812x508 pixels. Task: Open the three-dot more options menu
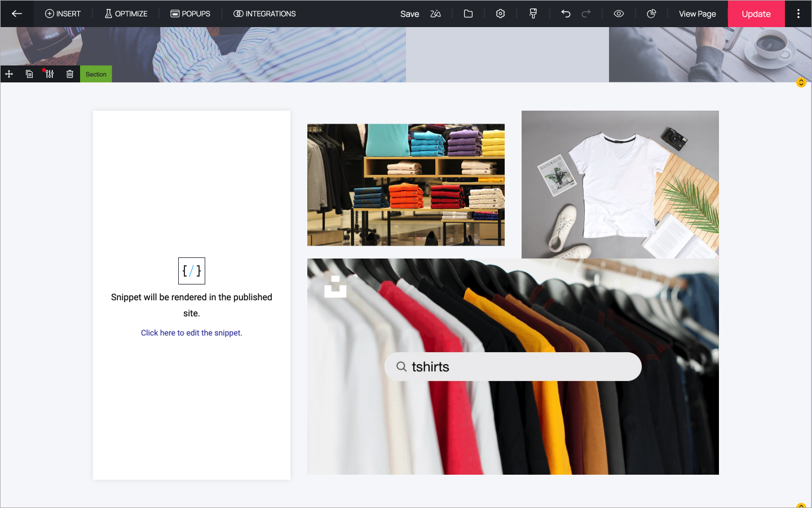coord(798,14)
